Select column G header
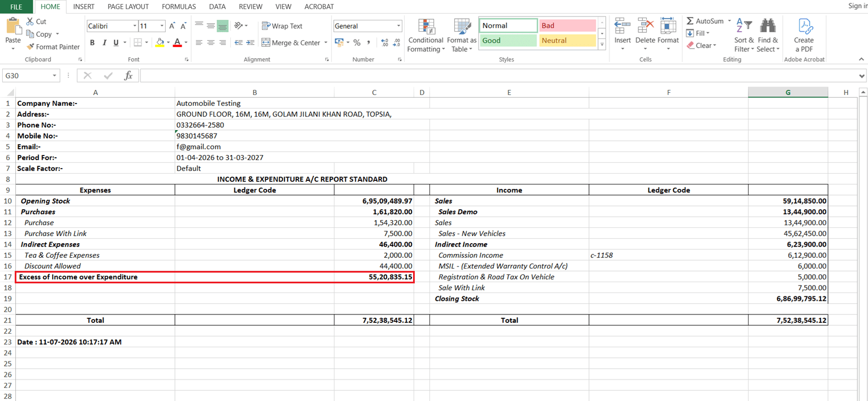868x401 pixels. point(788,92)
